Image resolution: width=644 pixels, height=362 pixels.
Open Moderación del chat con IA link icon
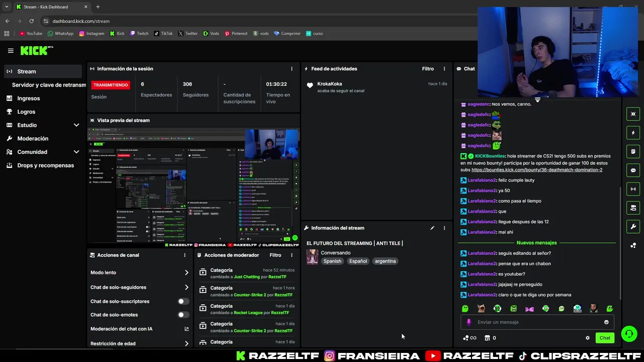(187, 329)
